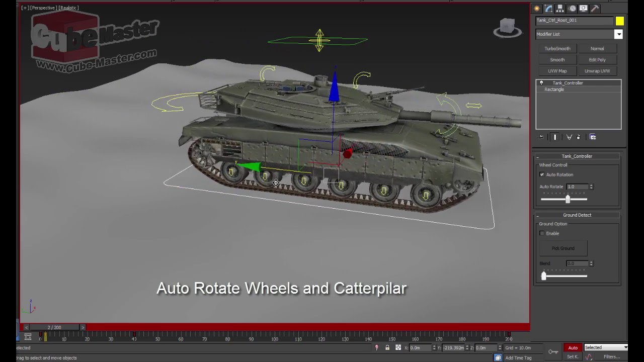The height and width of the screenshot is (362, 644).
Task: Toggle the Auto key button
Action: click(573, 348)
